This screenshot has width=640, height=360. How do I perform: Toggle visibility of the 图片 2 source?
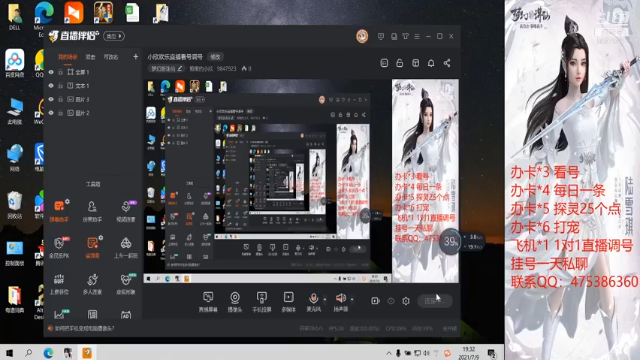click(x=51, y=113)
